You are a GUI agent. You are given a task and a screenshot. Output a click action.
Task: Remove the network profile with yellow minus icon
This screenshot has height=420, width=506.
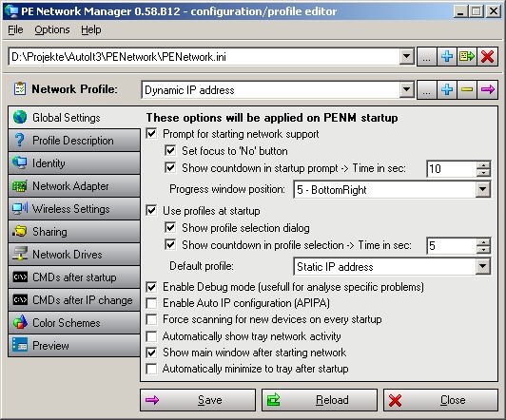[x=467, y=89]
